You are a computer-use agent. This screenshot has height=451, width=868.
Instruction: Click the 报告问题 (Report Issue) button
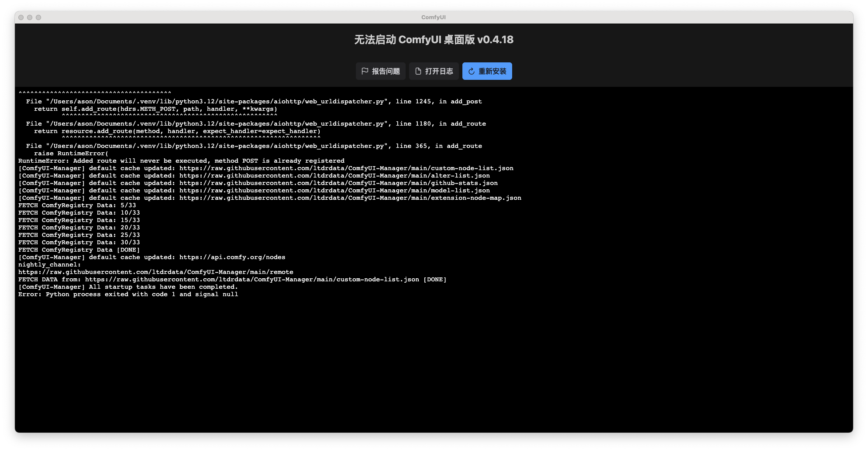pyautogui.click(x=381, y=71)
